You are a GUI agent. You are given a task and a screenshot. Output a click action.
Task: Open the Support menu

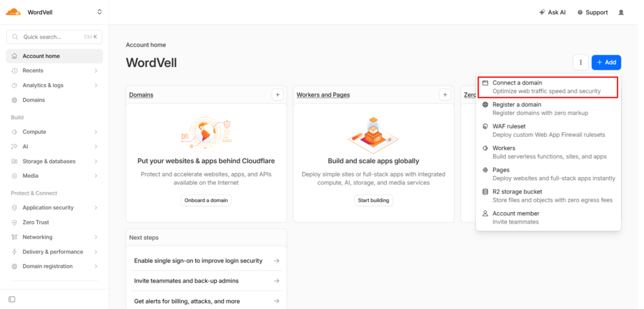tap(592, 13)
